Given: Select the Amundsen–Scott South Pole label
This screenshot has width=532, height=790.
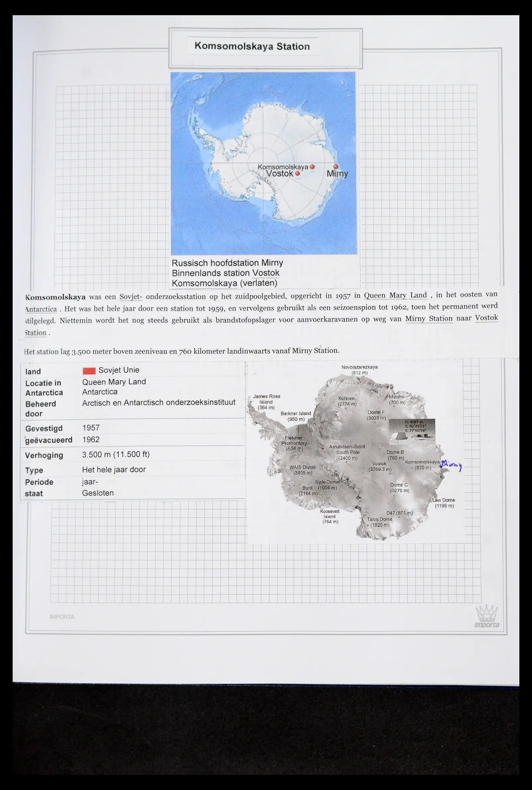Looking at the screenshot, I should (x=347, y=452).
